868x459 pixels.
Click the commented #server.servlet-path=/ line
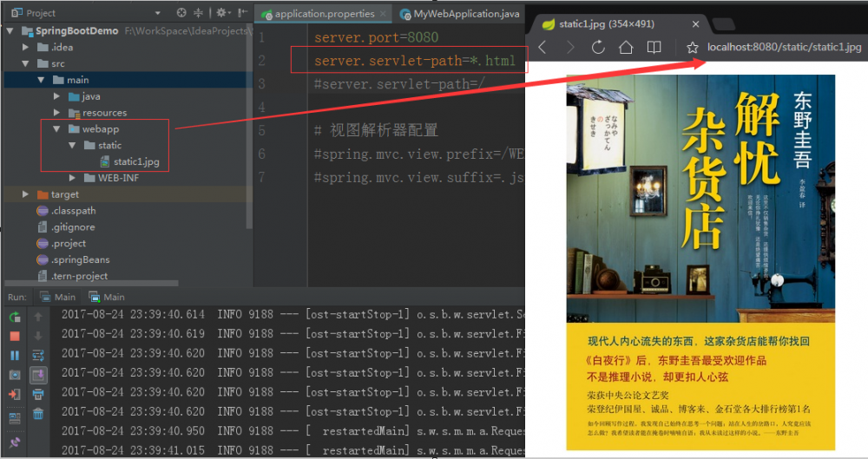(x=399, y=84)
